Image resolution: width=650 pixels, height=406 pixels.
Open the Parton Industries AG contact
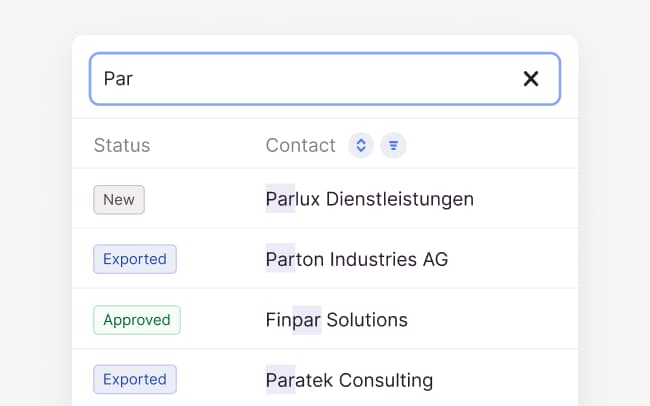click(x=357, y=260)
